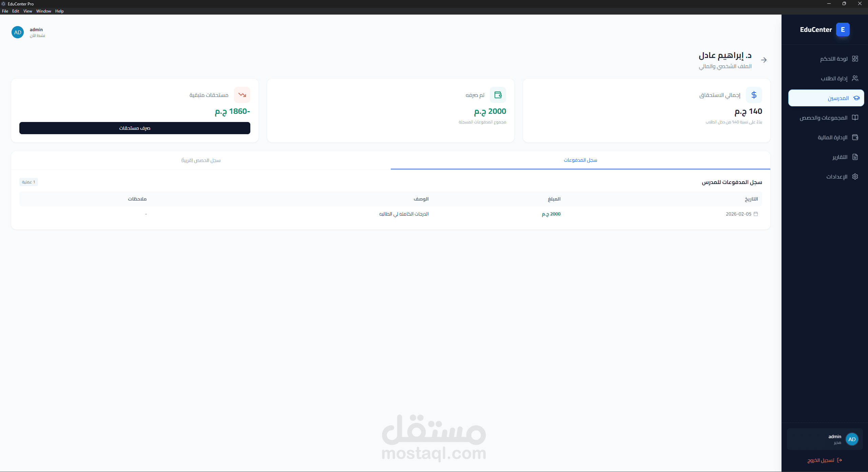The image size is (868, 472).
Task: Click تسجيل الخروج logout link
Action: pyautogui.click(x=824, y=460)
